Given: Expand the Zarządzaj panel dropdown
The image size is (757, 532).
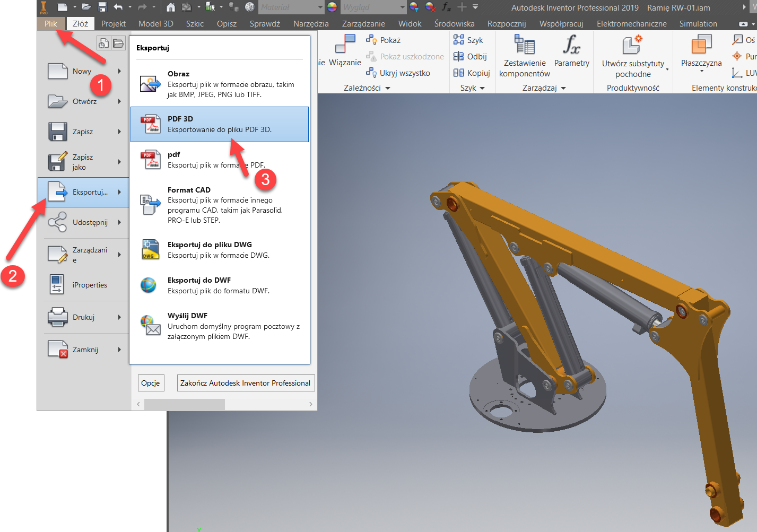Looking at the screenshot, I should (563, 88).
